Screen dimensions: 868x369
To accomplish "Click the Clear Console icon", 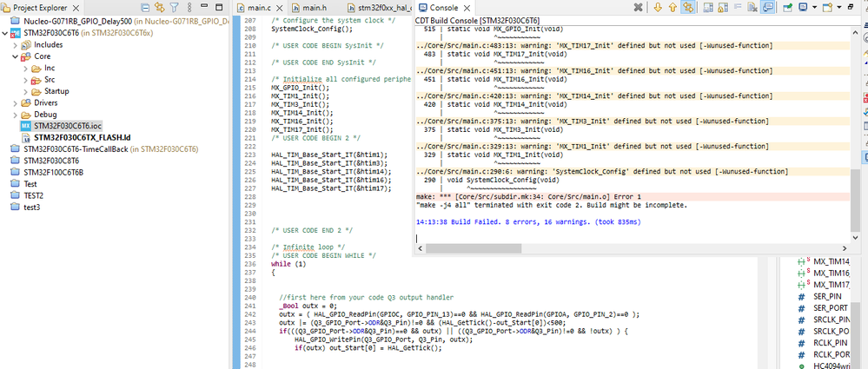I will [x=752, y=7].
